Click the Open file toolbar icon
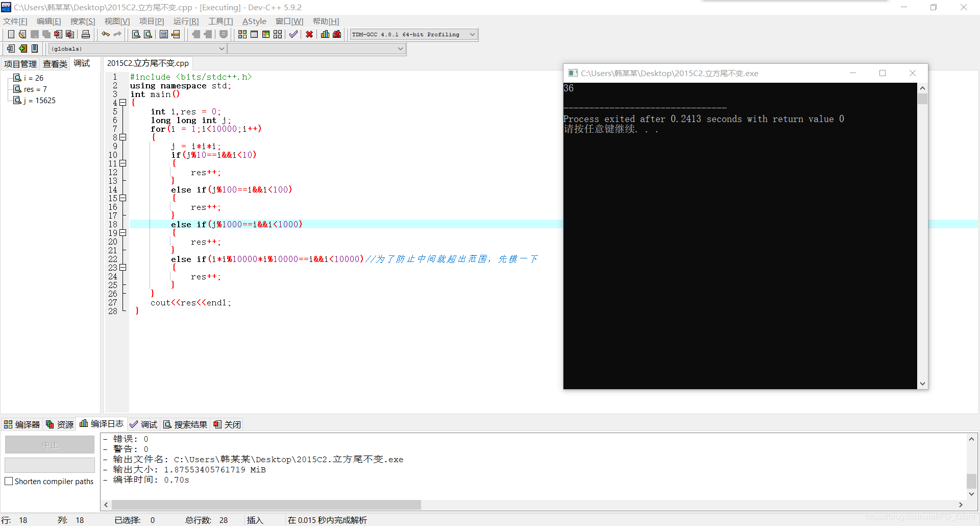 (22, 34)
